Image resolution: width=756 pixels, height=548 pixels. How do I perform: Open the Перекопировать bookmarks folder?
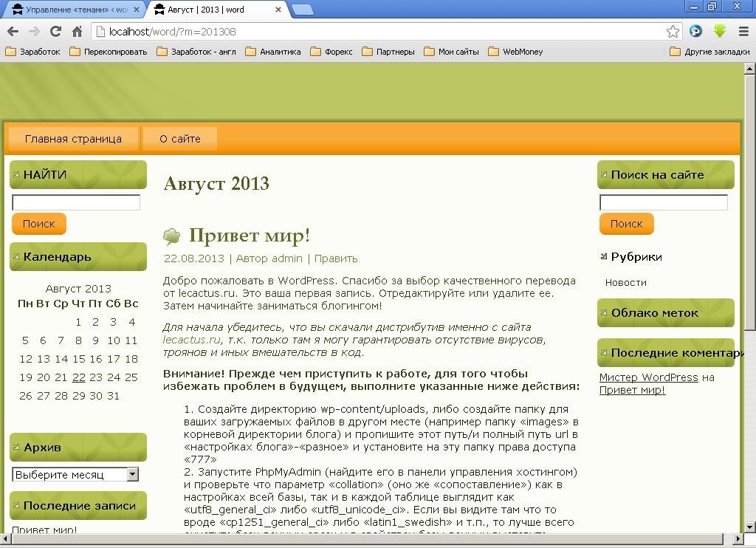[109, 52]
